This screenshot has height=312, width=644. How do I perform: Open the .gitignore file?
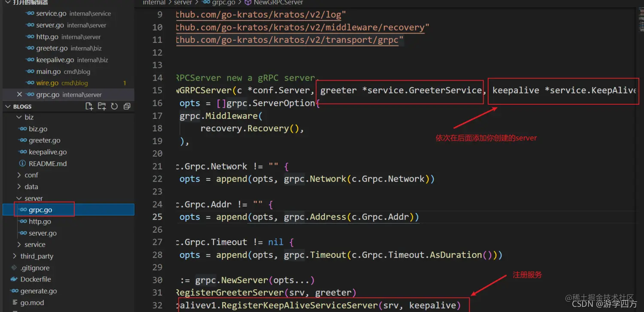click(69, 268)
